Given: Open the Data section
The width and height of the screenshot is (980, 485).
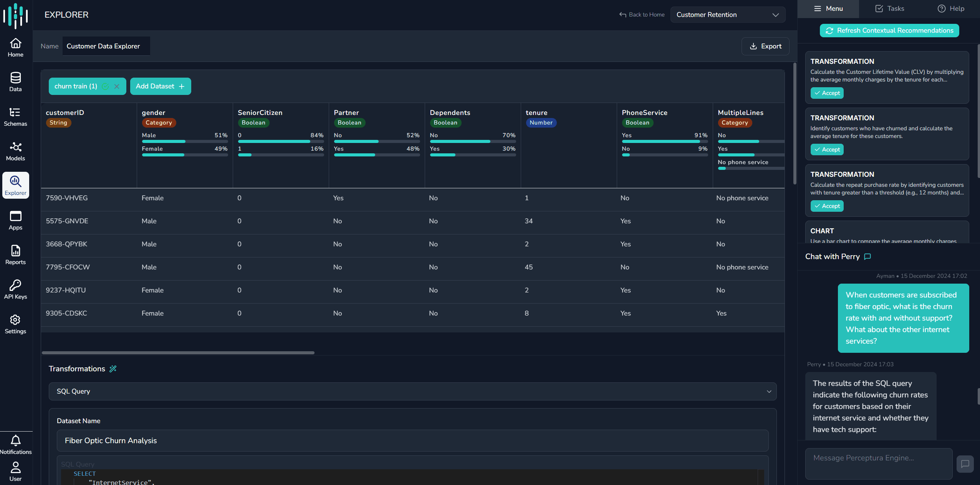Looking at the screenshot, I should click(15, 82).
